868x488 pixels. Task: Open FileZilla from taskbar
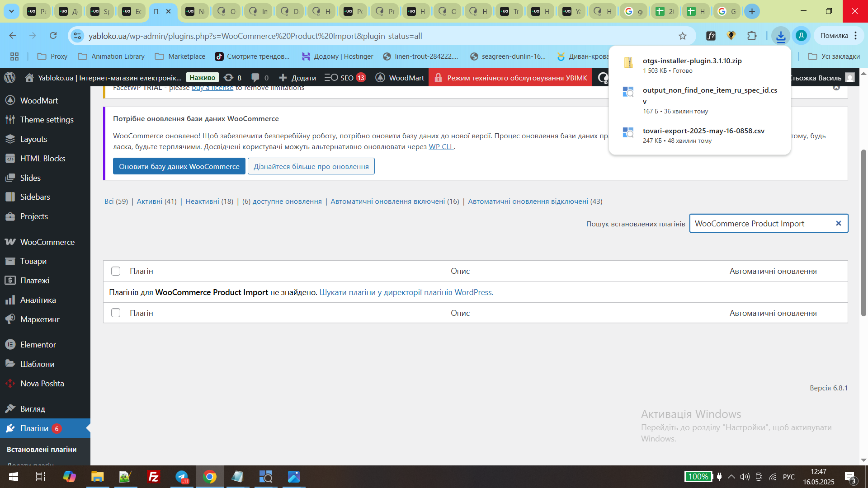point(154,477)
